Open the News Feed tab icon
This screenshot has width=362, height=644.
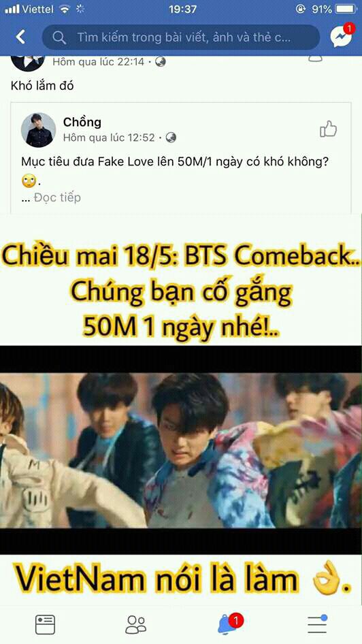pyautogui.click(x=45, y=624)
